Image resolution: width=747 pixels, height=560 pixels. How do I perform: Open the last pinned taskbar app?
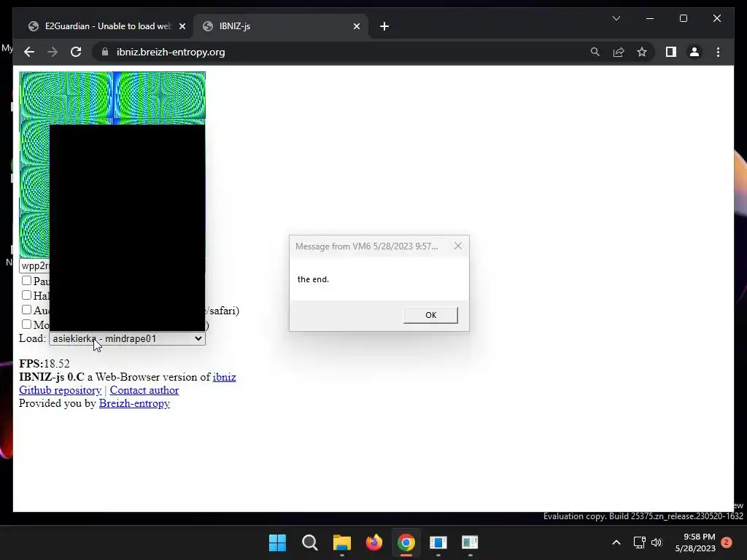[470, 542]
